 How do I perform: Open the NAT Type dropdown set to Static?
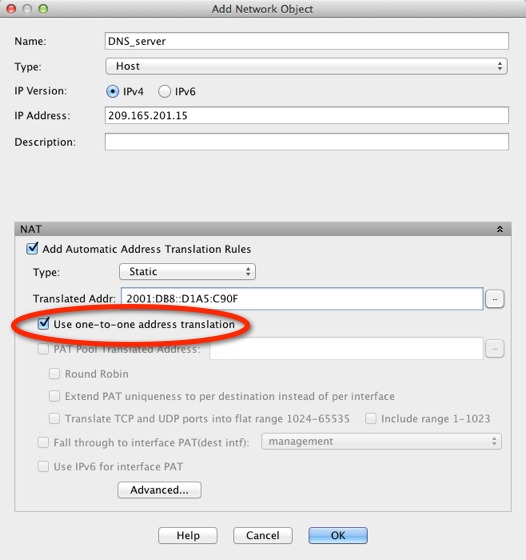tap(187, 272)
